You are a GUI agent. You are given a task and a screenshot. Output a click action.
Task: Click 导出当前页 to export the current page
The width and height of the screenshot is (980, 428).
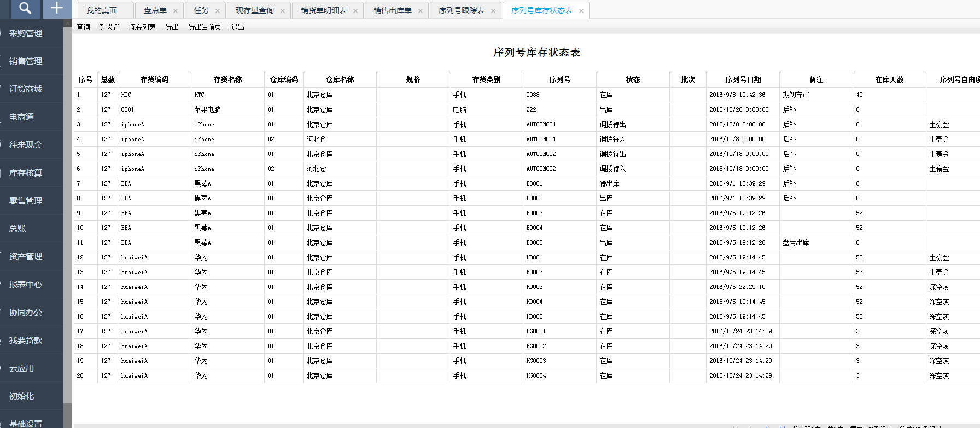(205, 27)
